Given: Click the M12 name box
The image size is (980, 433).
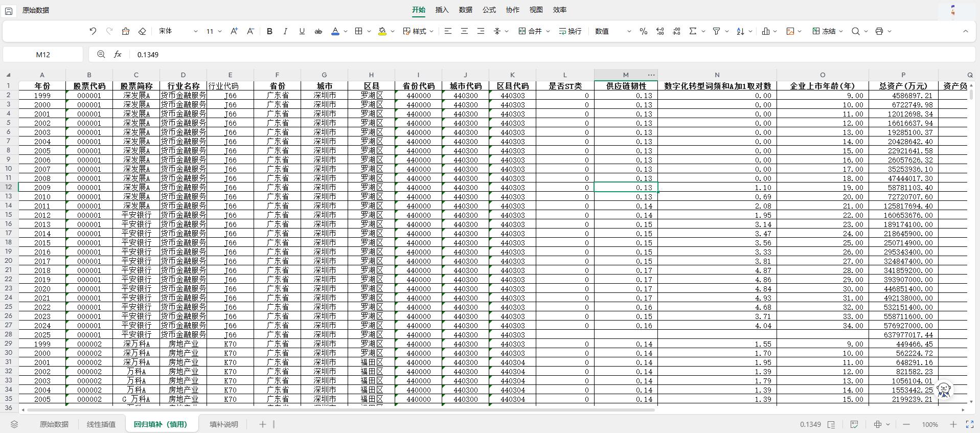Looking at the screenshot, I should click(43, 55).
